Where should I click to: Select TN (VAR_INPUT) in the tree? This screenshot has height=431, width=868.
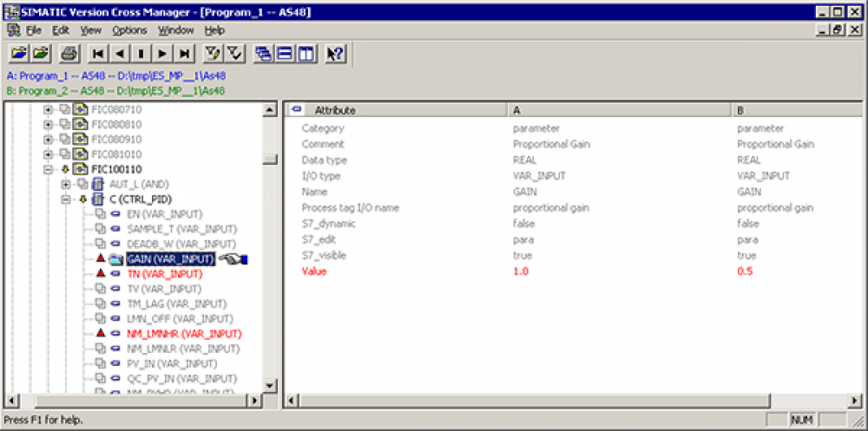(165, 274)
